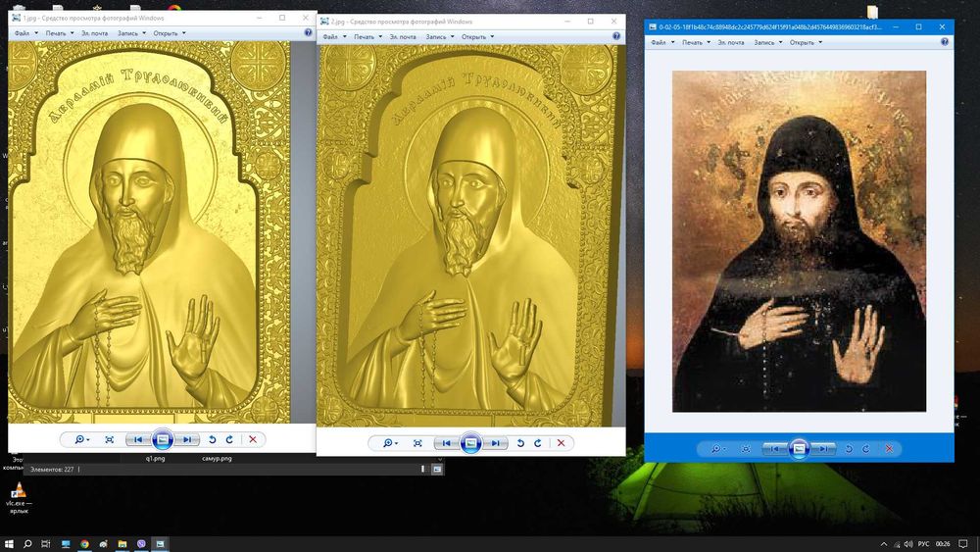Viewport: 980px width, 552px height.
Task: Rotate counterclockwise in 2.jpg viewer
Action: point(520,443)
